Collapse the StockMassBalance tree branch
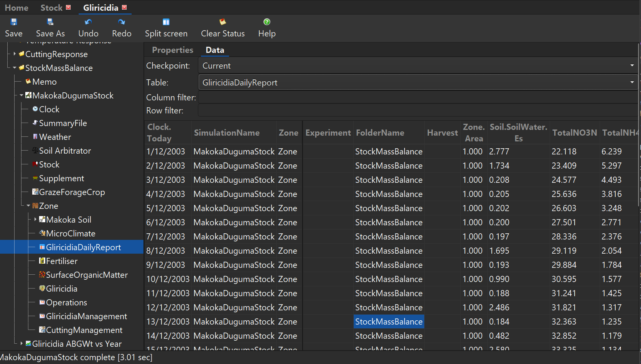The width and height of the screenshot is (641, 364). (x=15, y=68)
